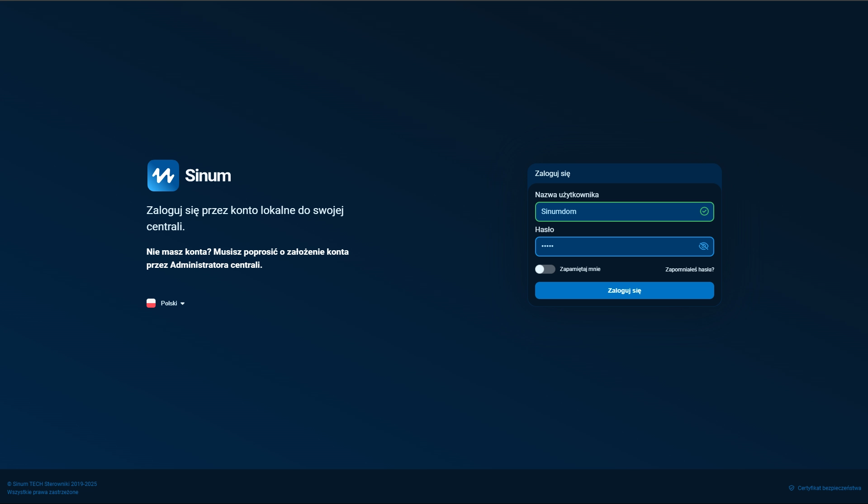Screen dimensions: 868x504
Task: Open the Polski language dropdown
Action: [169, 303]
